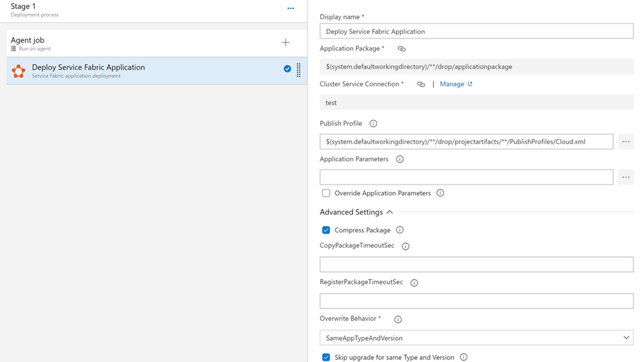Uncheck the Compress Package checkbox
Viewport: 644px width, 362px height.
point(326,230)
